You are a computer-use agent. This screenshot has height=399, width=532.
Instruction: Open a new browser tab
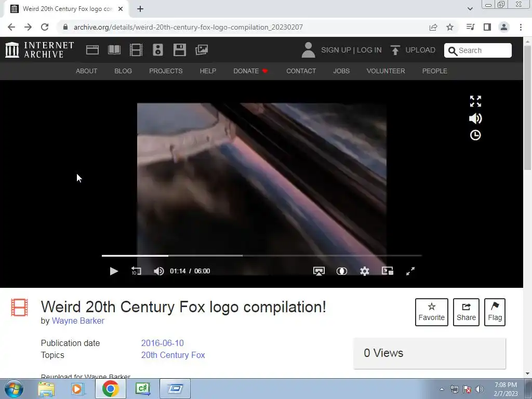pos(140,9)
